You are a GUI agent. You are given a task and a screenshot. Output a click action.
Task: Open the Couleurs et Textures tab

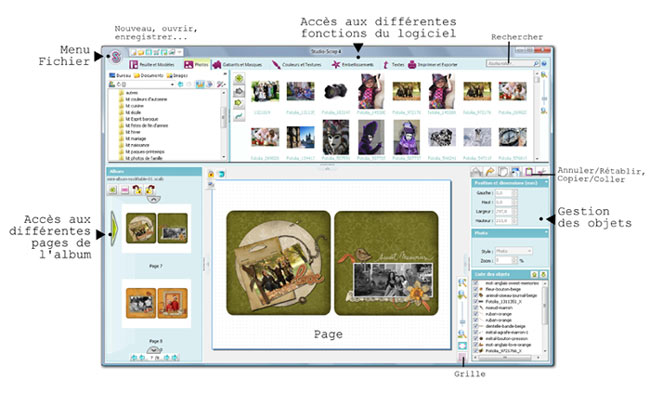297,65
